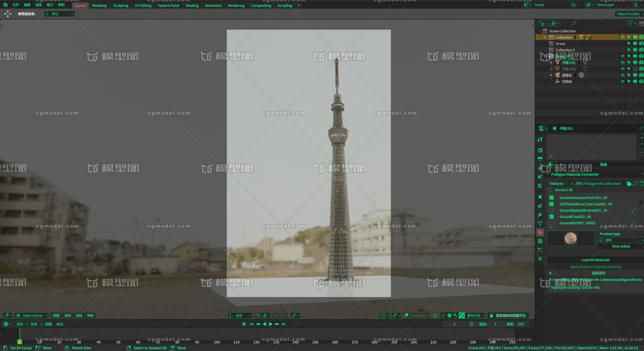Click the folder icon beside Textures path
The width and height of the screenshot is (644, 351).
pos(629,184)
